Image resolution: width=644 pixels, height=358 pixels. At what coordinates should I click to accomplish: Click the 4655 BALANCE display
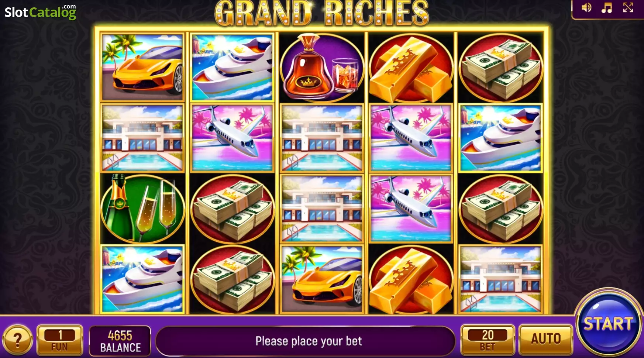tap(120, 341)
